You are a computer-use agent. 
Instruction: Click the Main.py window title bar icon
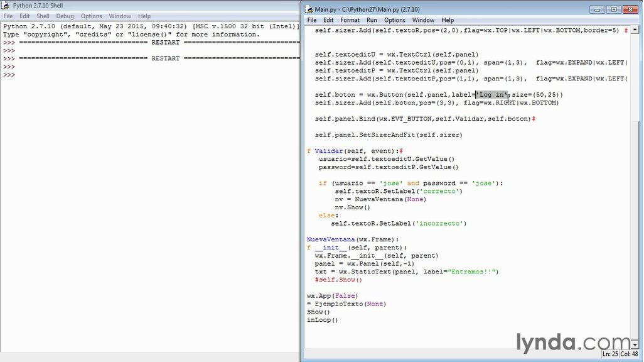coord(309,9)
